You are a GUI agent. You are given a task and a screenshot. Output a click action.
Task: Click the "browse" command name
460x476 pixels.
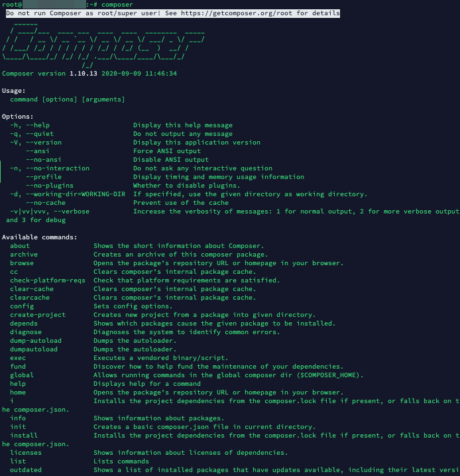click(x=22, y=263)
